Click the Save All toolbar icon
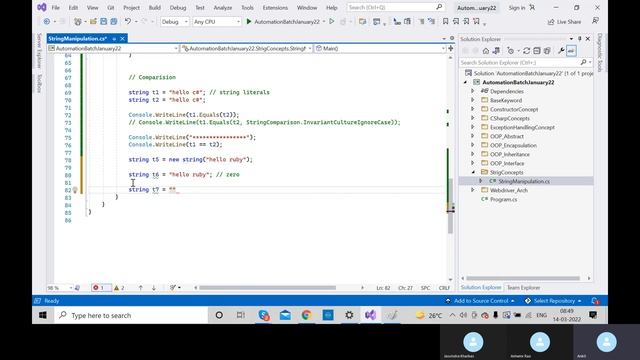The width and height of the screenshot is (640, 360). pyautogui.click(x=114, y=22)
